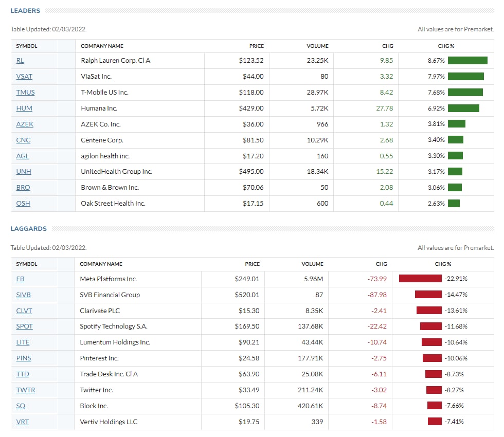504x437 pixels.
Task: Select 'SVB Financial Group' company name
Action: (x=110, y=295)
